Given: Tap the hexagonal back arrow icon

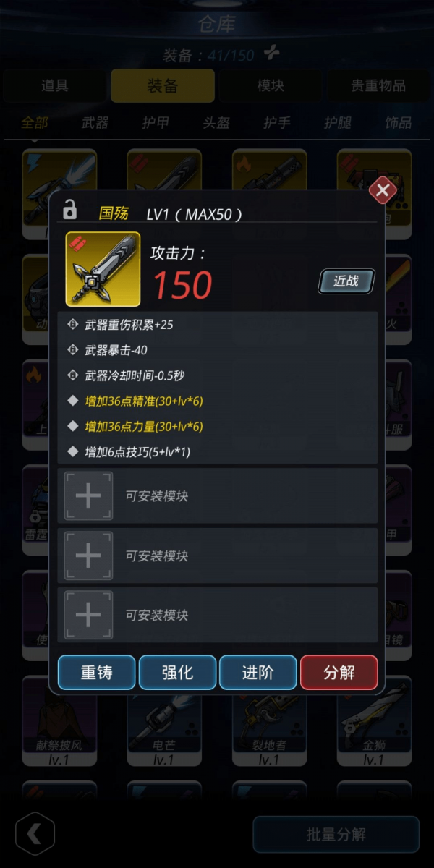Looking at the screenshot, I should 35,834.
